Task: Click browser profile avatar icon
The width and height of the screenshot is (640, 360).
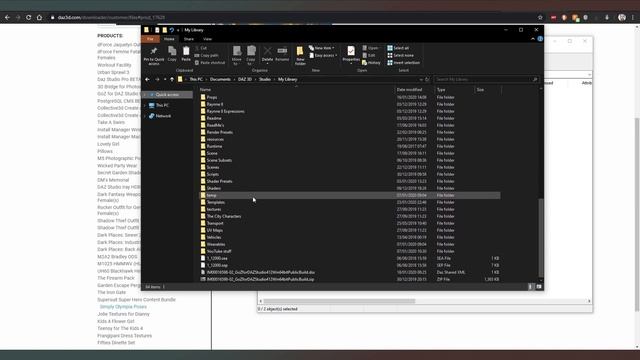Action: point(622,18)
